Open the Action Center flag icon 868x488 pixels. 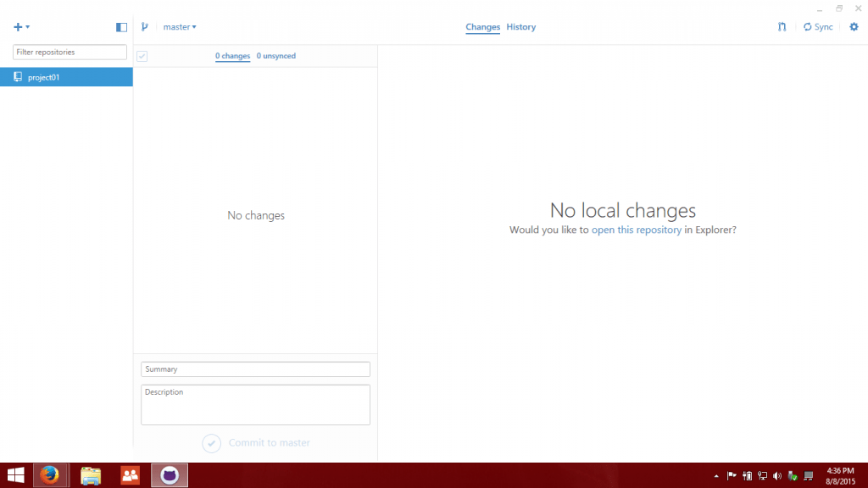tap(732, 475)
